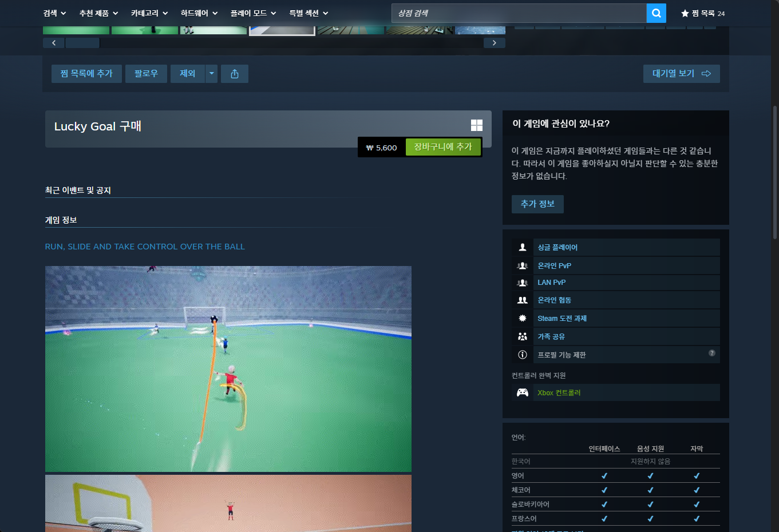The width and height of the screenshot is (779, 532).
Task: Open the 검색 dropdown menu
Action: point(55,13)
